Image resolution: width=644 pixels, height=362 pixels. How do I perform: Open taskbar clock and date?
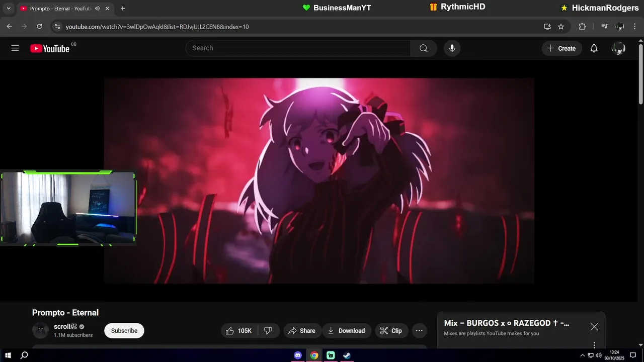(x=614, y=355)
